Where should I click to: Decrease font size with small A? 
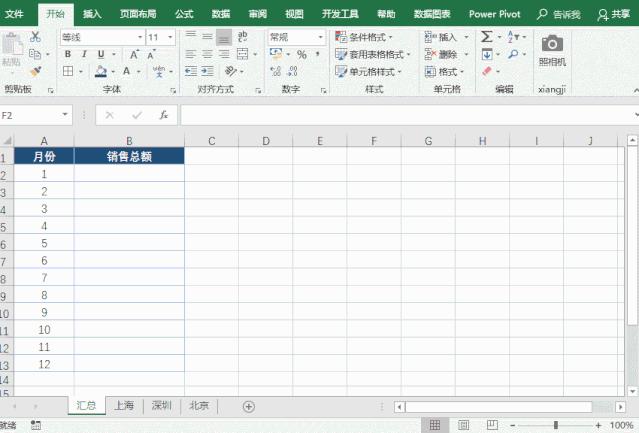(152, 55)
